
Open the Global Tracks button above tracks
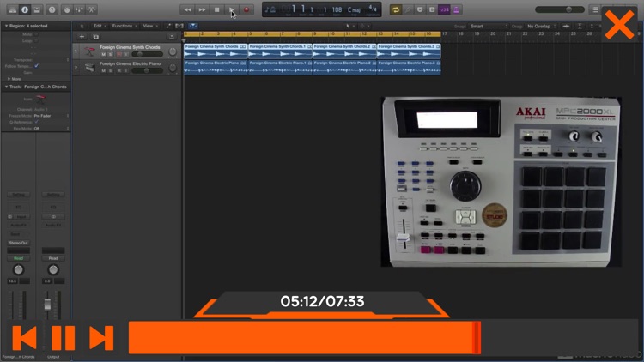click(x=172, y=37)
